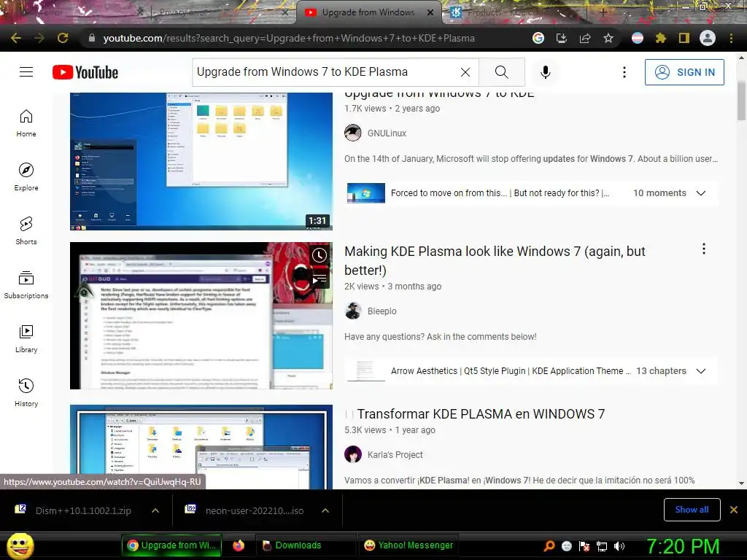The image size is (747, 560).
Task: Click the install app icon in address bar
Action: click(562, 38)
